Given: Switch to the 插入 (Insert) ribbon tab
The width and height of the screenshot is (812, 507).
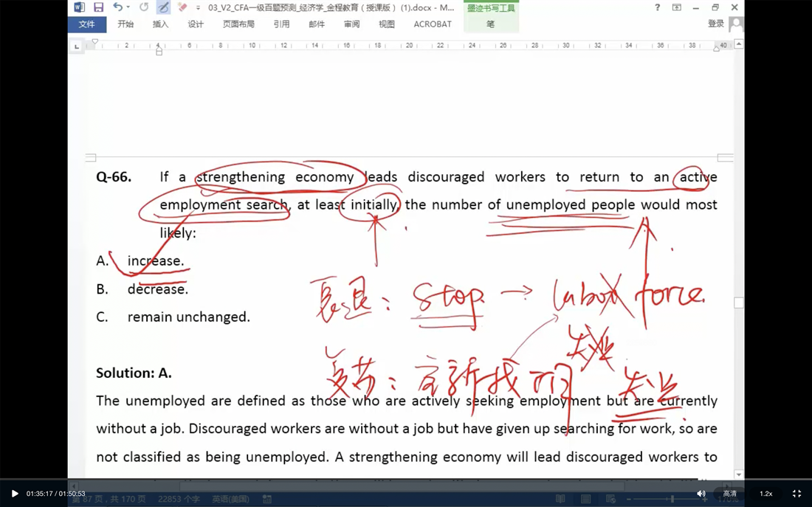Looking at the screenshot, I should (x=160, y=24).
